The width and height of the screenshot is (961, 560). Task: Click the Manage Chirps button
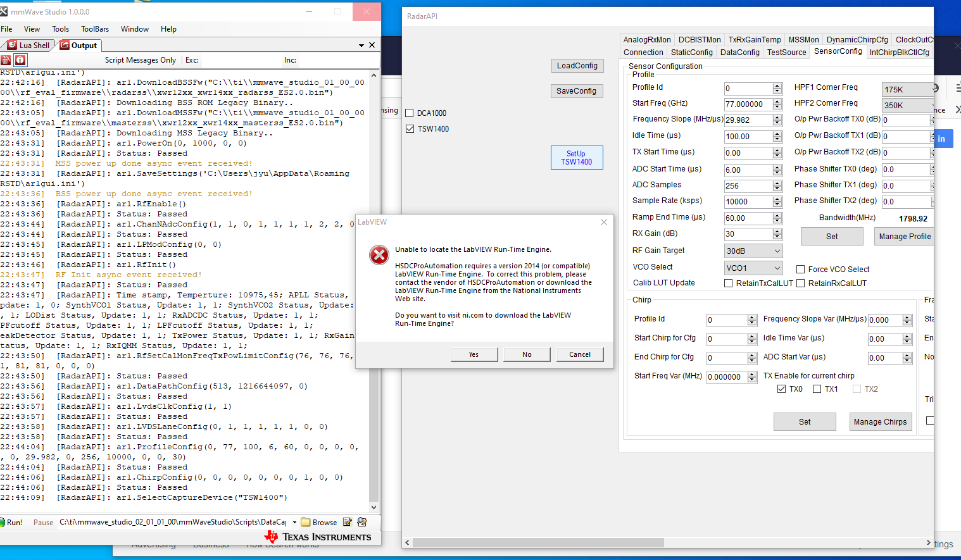click(x=880, y=422)
